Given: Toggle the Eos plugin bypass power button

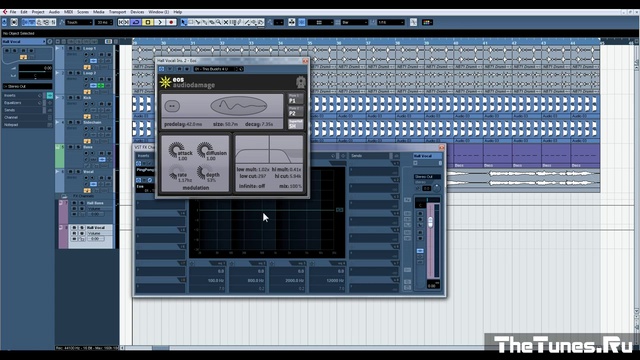Looking at the screenshot, I should 162,69.
